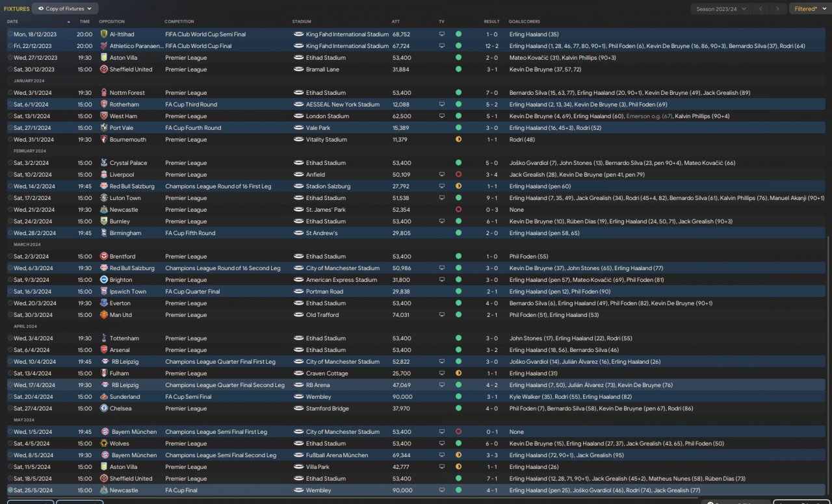
Task: Tick the row selector for Sat, 30/12/2023
Action: 10,69
